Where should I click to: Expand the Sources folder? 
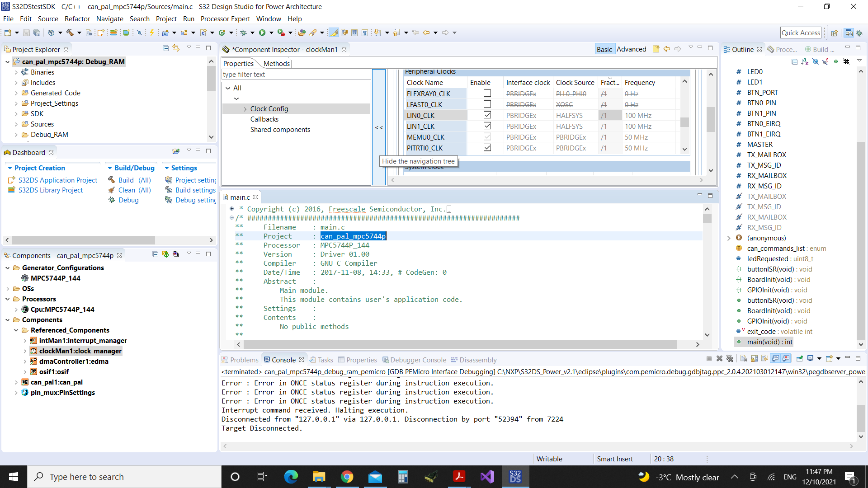[x=17, y=124]
